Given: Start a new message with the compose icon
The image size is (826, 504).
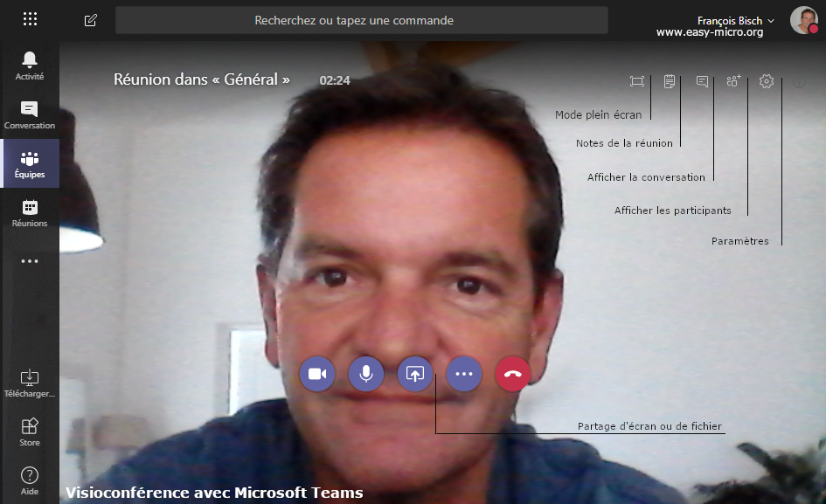Looking at the screenshot, I should point(89,19).
